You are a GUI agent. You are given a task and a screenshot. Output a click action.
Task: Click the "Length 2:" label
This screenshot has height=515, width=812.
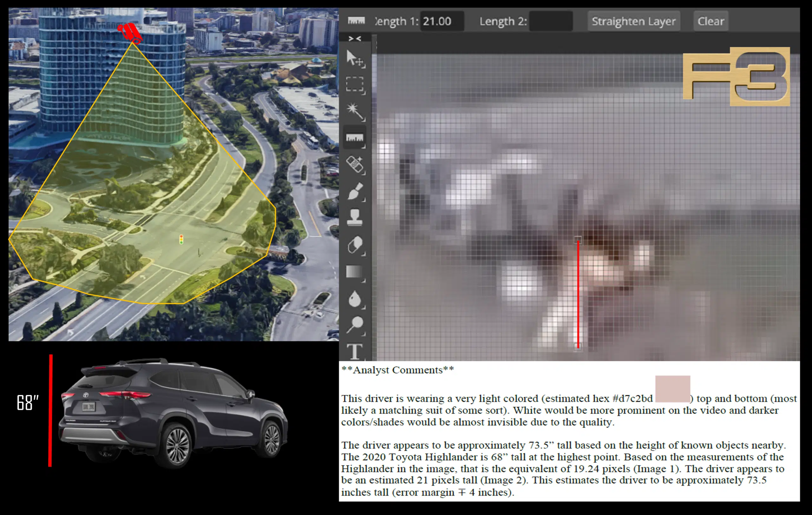503,21
